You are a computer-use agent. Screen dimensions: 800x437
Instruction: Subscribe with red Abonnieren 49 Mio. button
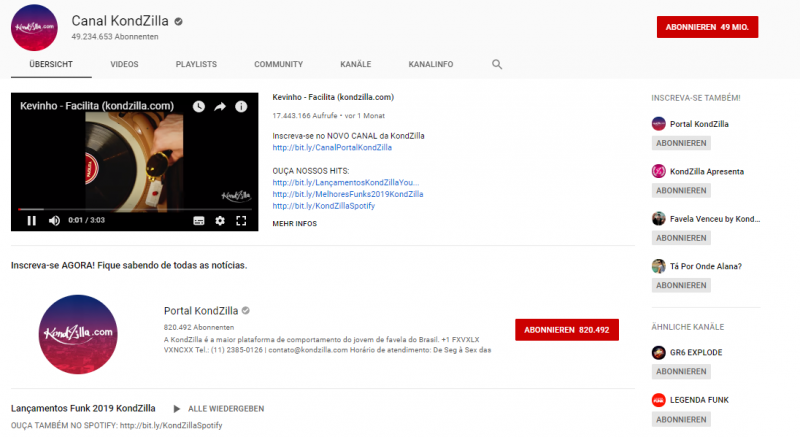[707, 27]
